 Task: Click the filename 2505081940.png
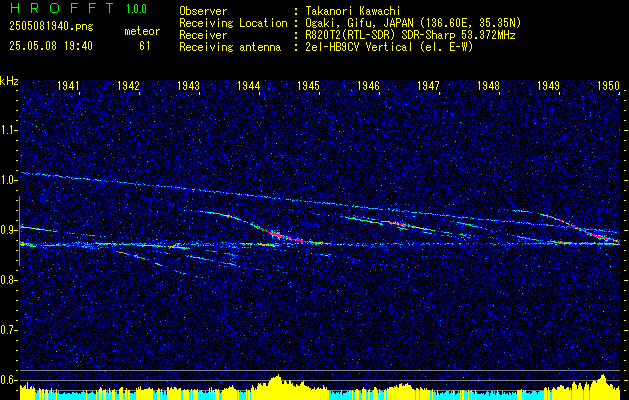tap(51, 27)
